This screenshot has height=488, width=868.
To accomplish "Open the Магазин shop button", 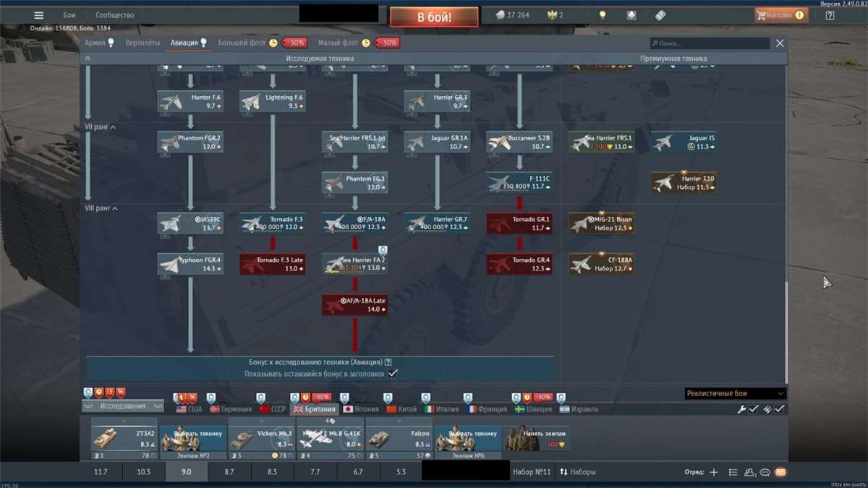I will 780,15.
